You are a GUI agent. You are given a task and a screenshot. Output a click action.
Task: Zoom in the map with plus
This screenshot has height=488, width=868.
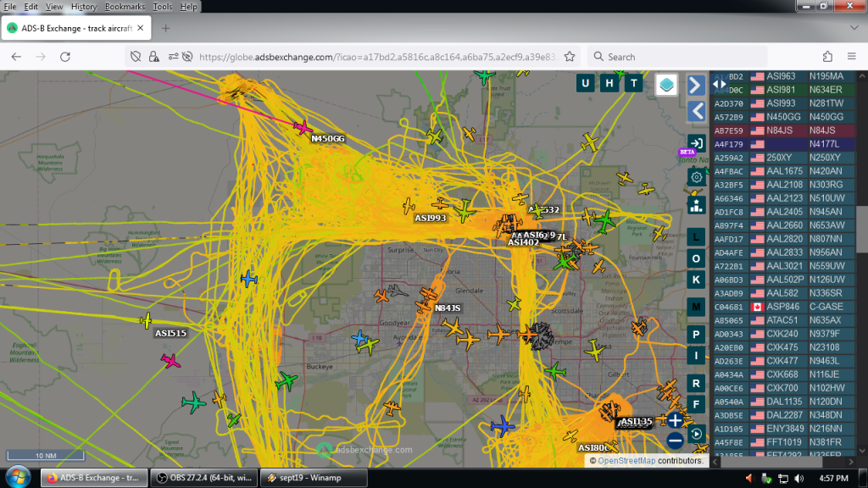(675, 420)
